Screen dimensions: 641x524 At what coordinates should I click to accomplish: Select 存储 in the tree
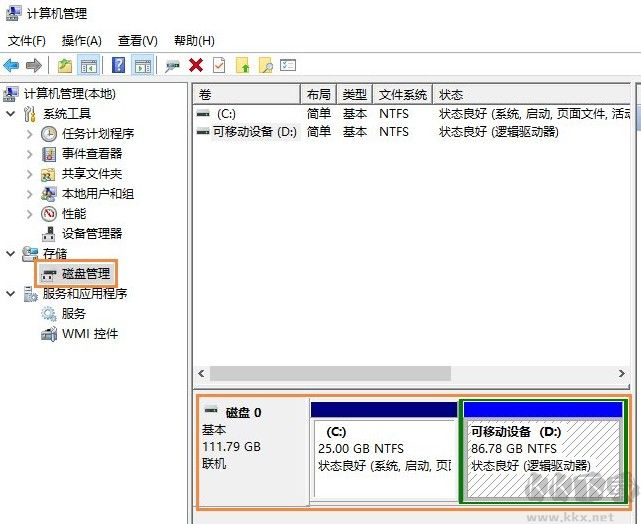[55, 254]
